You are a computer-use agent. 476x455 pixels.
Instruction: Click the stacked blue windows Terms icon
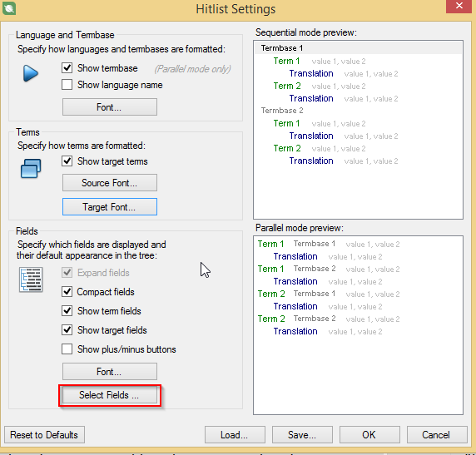coord(31,169)
